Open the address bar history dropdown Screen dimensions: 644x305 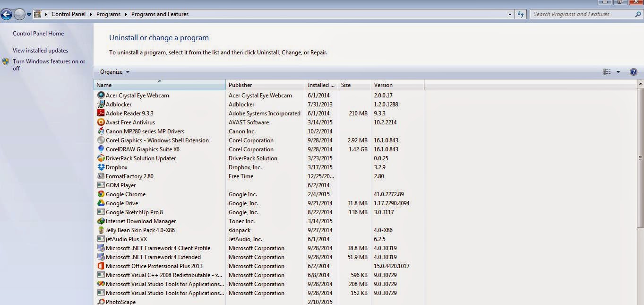click(510, 14)
